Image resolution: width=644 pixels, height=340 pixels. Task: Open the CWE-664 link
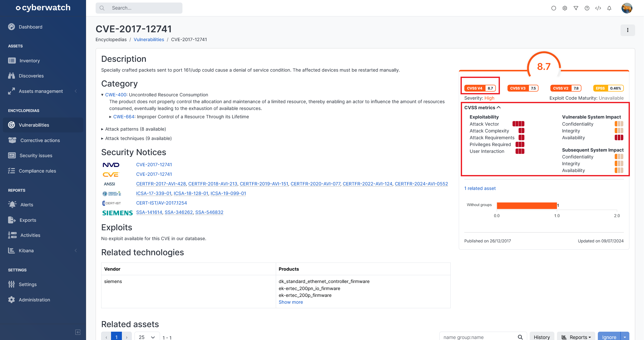(124, 117)
